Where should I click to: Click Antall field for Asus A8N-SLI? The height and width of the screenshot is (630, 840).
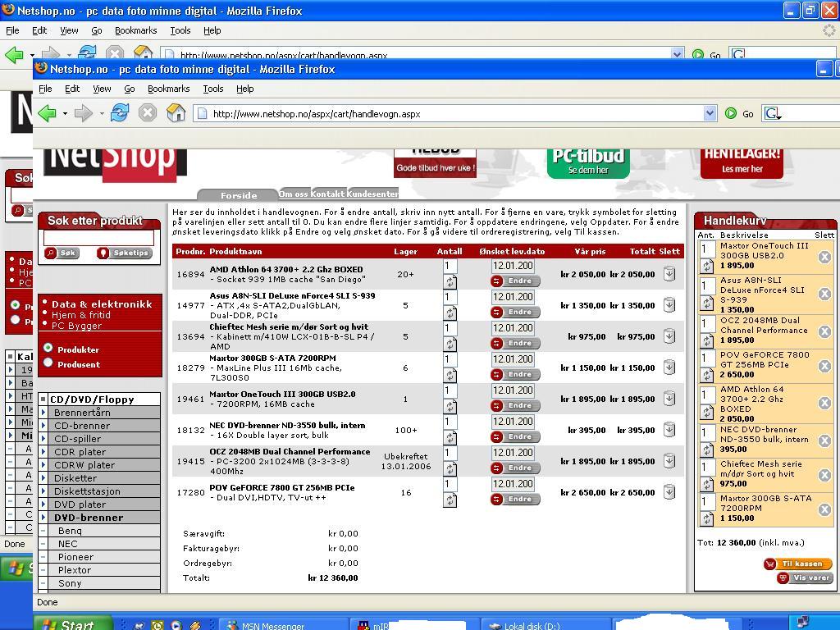pos(450,297)
